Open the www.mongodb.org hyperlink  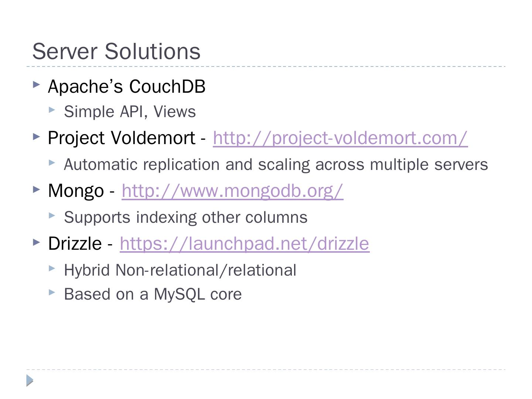pos(232,191)
